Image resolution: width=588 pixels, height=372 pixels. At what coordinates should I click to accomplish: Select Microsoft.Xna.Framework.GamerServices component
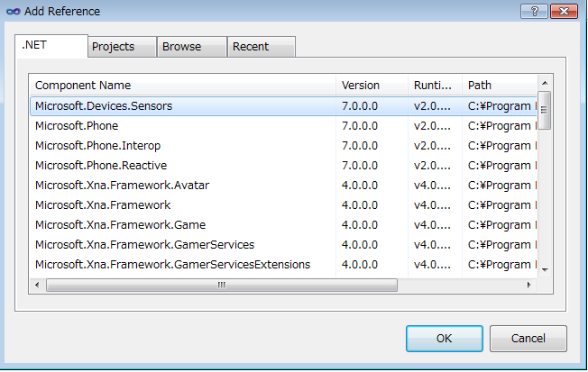coord(283,245)
